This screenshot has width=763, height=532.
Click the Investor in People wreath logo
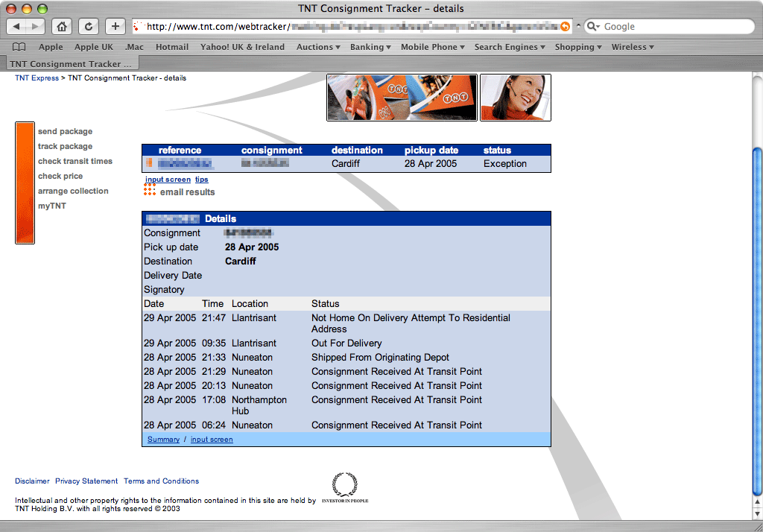coord(344,487)
